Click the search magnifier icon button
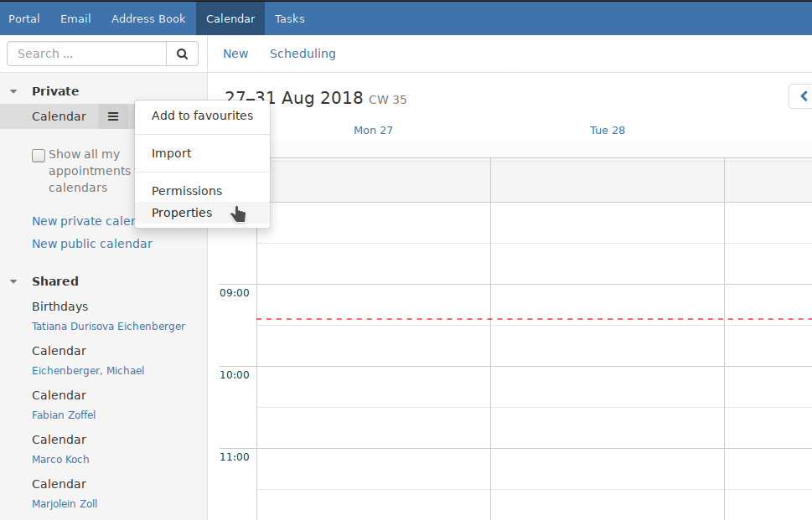The height and width of the screenshot is (520, 812). [x=182, y=54]
